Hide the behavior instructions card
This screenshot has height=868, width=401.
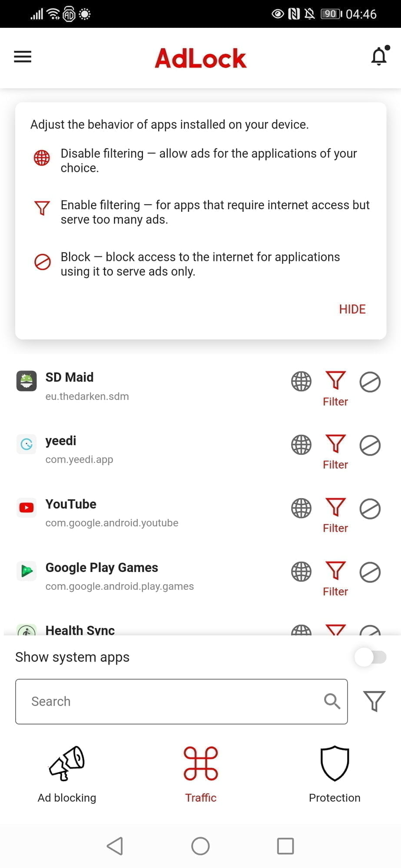[x=352, y=309]
